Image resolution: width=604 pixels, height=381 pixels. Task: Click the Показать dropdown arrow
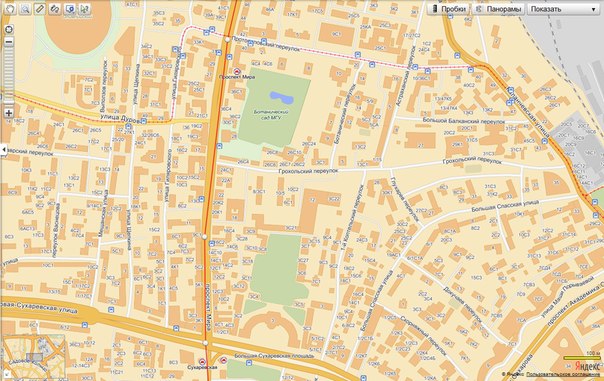click(x=594, y=9)
